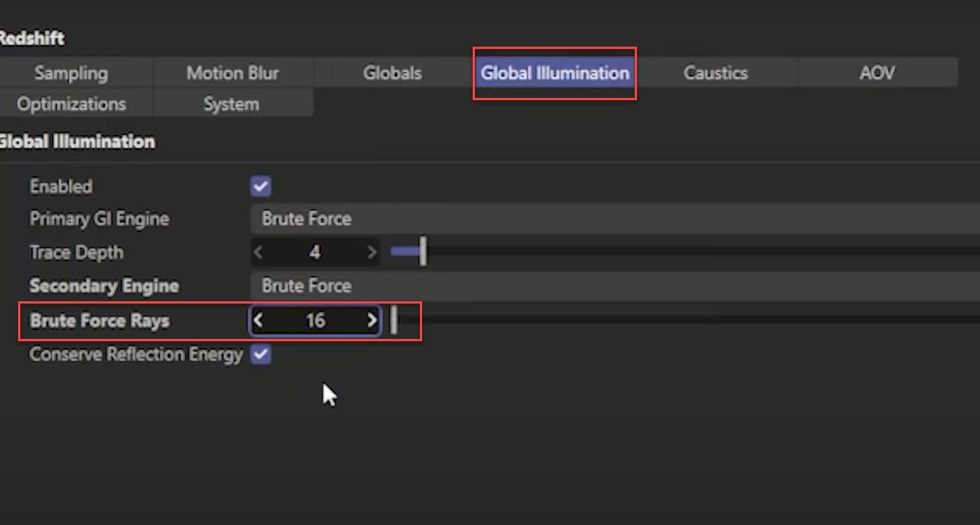
Task: Switch to the AOV tab
Action: [877, 73]
